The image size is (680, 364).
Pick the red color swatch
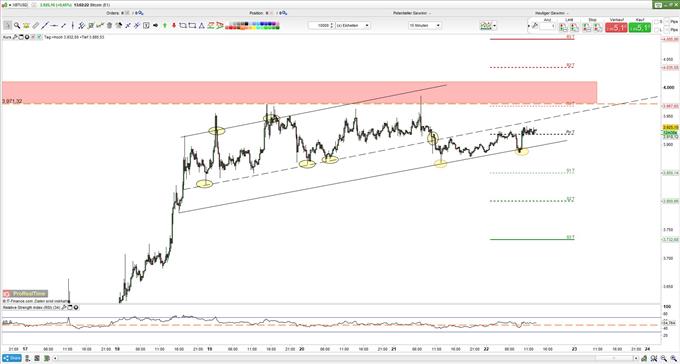click(x=232, y=28)
